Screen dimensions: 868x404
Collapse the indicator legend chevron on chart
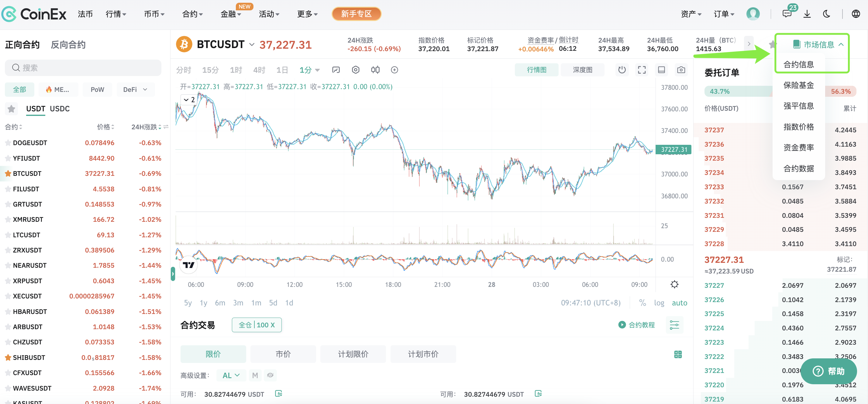pos(186,99)
